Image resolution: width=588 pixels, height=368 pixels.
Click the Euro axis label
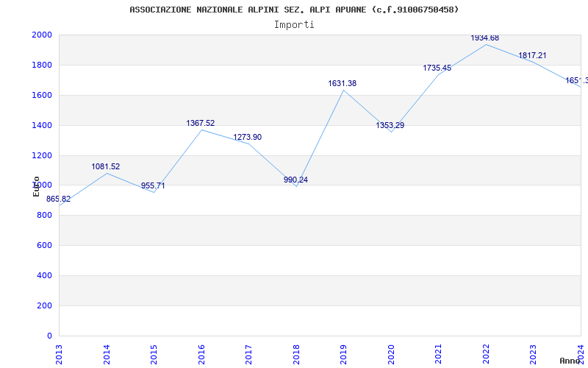36,186
